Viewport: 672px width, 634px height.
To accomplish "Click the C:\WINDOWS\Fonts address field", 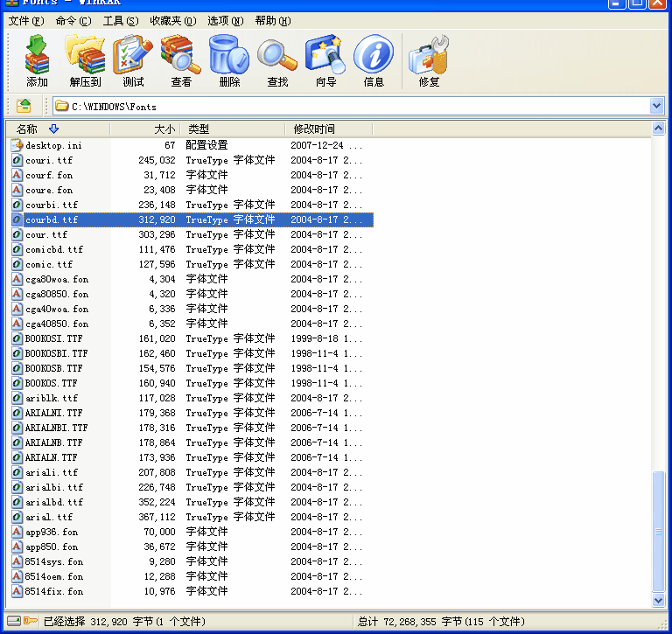I will point(350,106).
